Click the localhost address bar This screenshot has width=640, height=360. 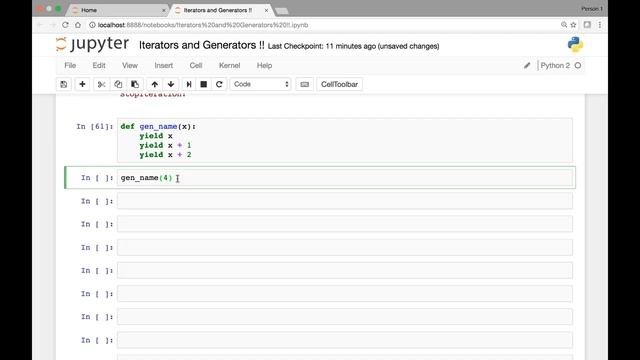[322, 25]
